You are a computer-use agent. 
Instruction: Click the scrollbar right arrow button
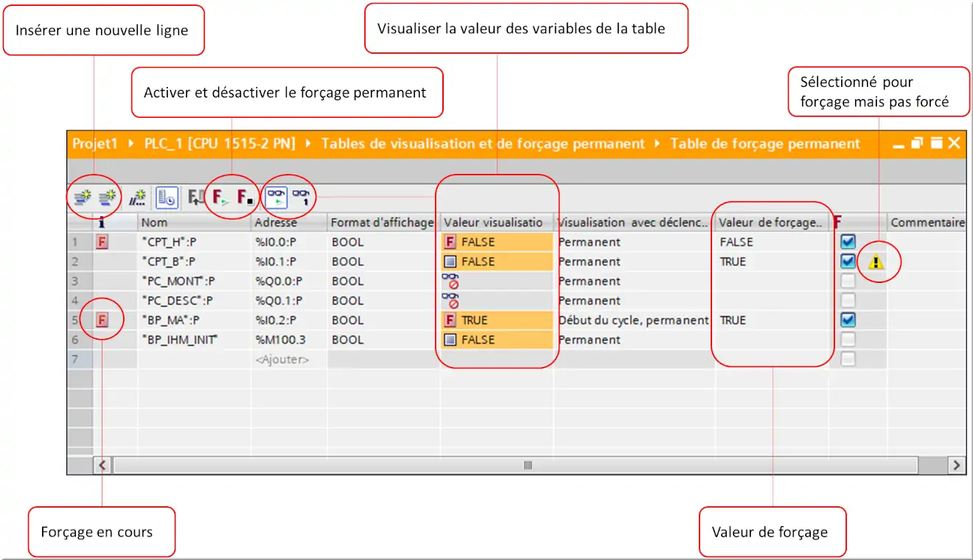(957, 465)
